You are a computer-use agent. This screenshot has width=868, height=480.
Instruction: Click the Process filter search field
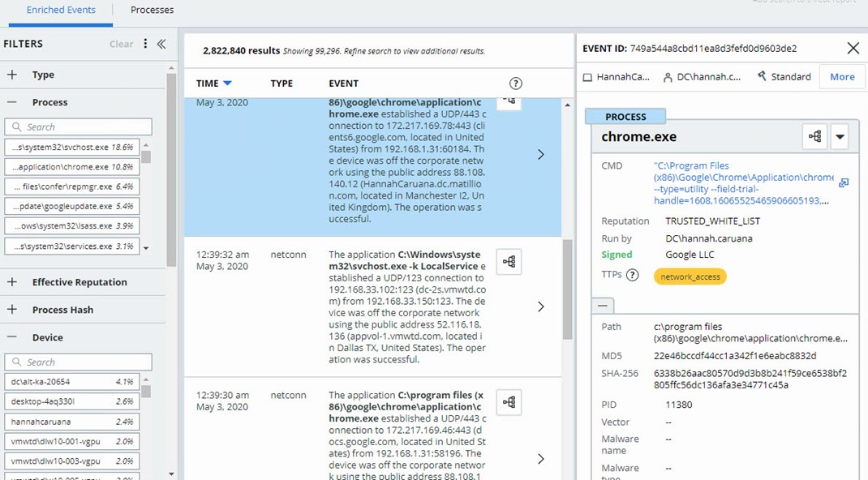(x=78, y=126)
